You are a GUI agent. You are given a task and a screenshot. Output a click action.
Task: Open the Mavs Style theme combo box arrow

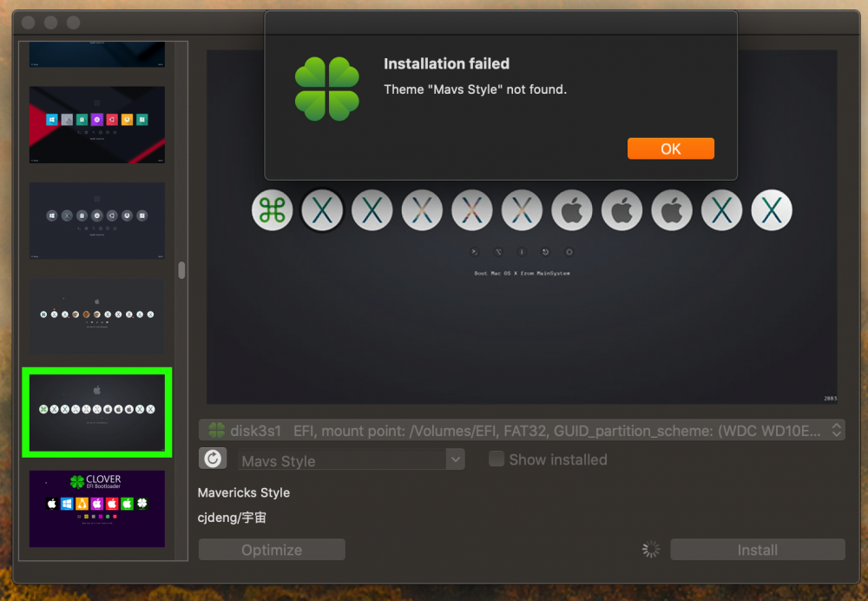tap(455, 459)
